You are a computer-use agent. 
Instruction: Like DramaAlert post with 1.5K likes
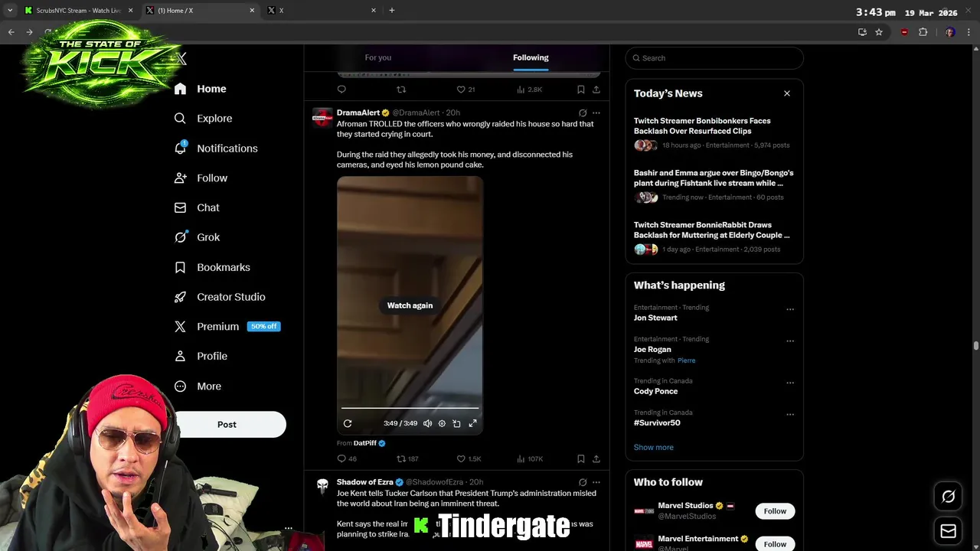(469, 459)
